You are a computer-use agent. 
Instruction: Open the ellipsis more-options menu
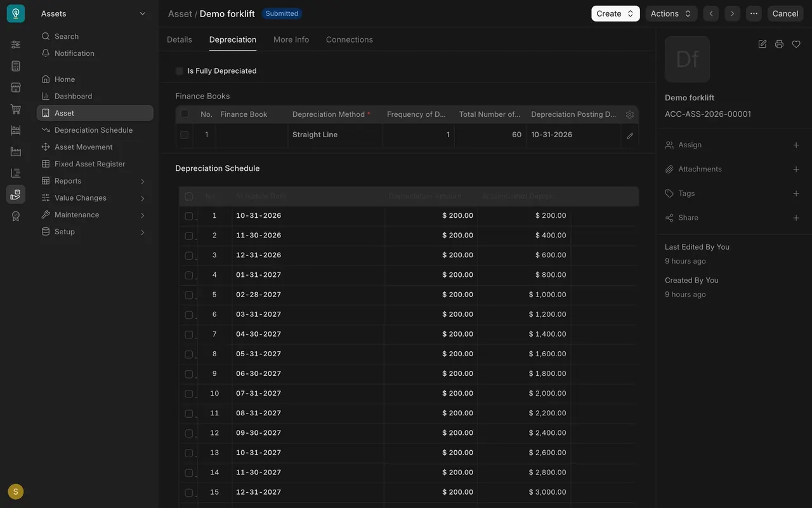click(754, 13)
